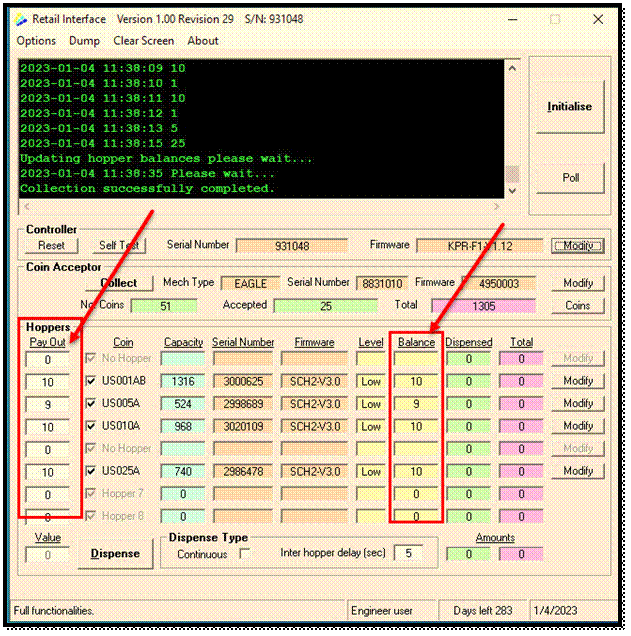Click the Mech Type EAGLE field
631x636 pixels.
click(251, 284)
